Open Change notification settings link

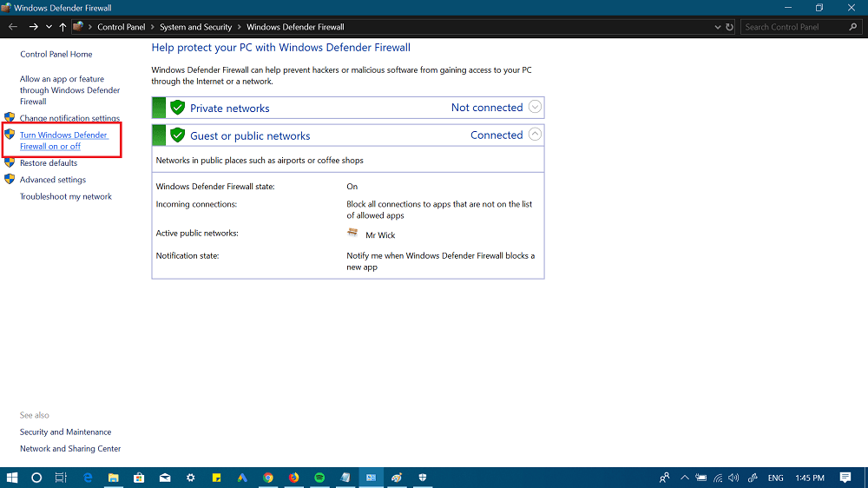(69, 118)
